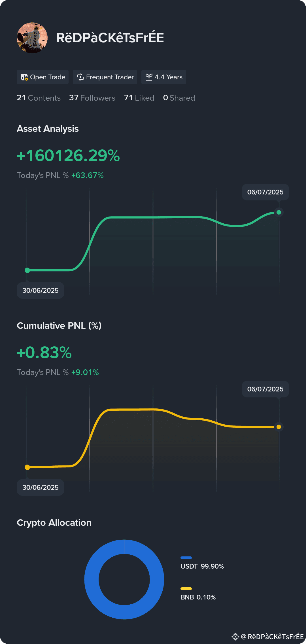Viewport: 306px width, 644px height.
Task: Click the 4.4 Years sprout icon
Action: coord(149,77)
